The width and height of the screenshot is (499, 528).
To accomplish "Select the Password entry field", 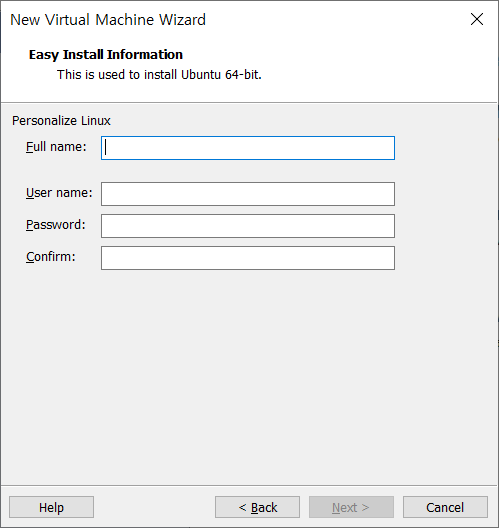I will 248,226.
